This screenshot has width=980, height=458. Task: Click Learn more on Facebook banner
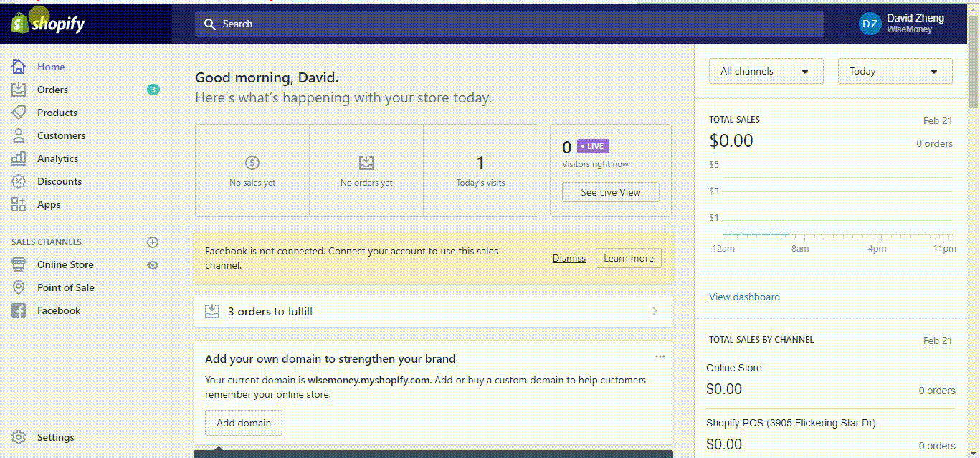click(x=629, y=258)
